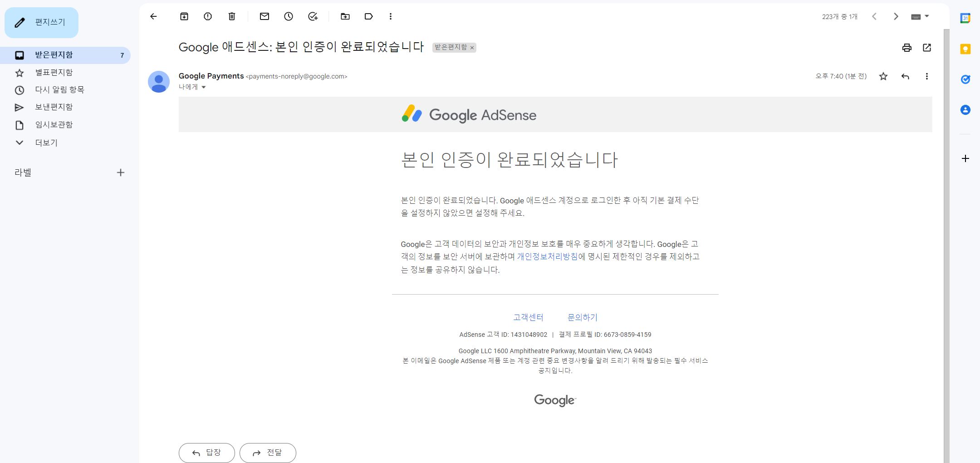Open Google Tasks side panel
980x463 pixels.
pyautogui.click(x=965, y=79)
